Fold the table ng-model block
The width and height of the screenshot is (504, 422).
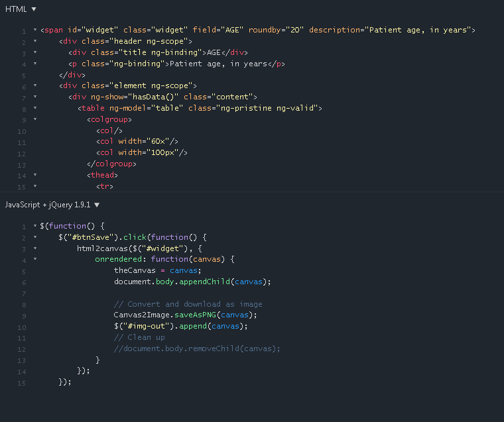click(35, 108)
